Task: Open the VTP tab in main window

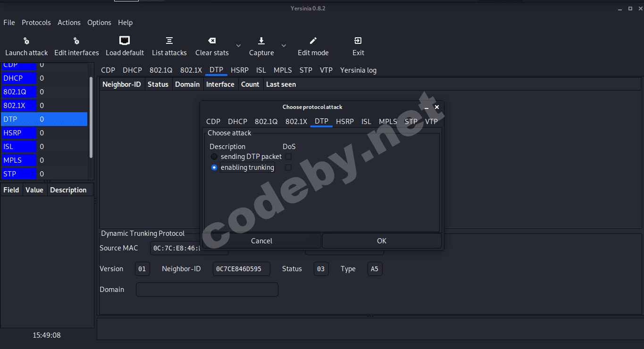Action: [326, 70]
